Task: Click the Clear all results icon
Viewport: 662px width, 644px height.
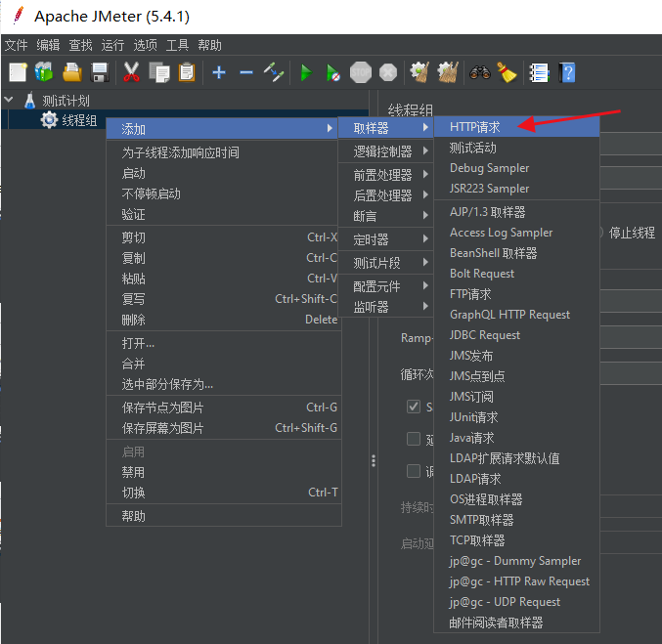Action: [x=448, y=72]
